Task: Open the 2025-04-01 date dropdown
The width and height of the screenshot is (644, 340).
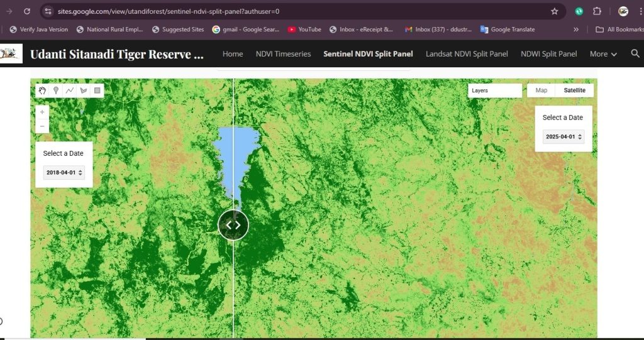Action: (x=564, y=137)
